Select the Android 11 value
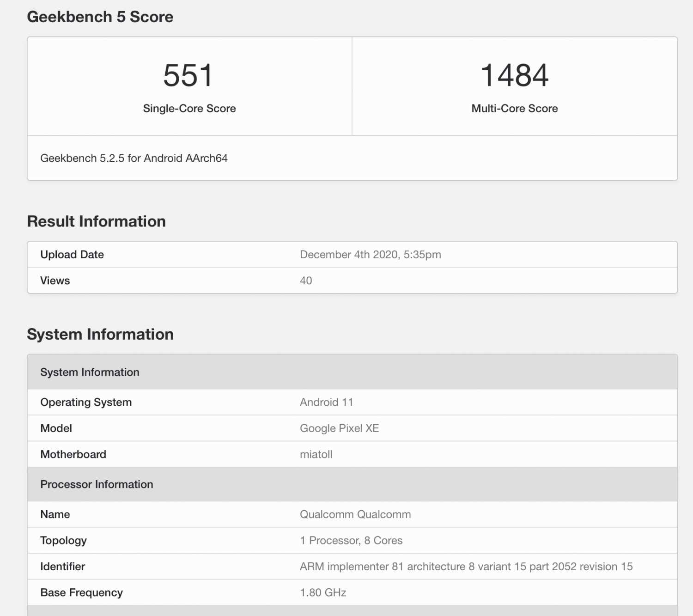This screenshot has width=693, height=616. point(327,402)
